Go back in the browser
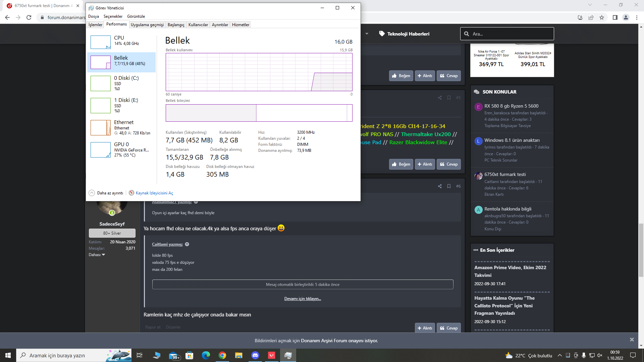Screen dimensions: 644x362 pyautogui.click(x=7, y=17)
